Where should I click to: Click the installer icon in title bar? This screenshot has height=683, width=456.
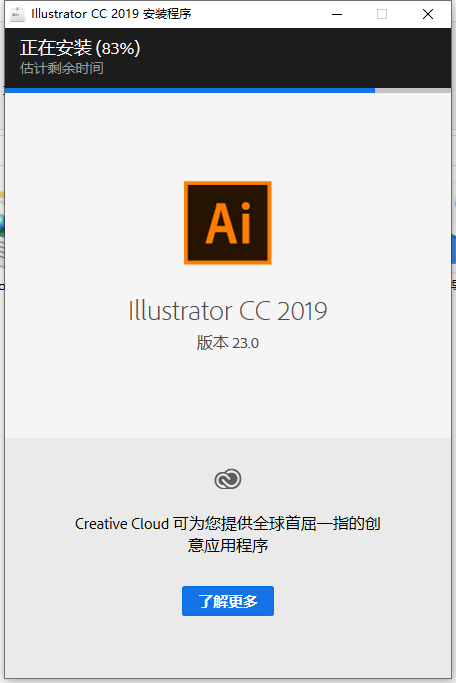pos(18,14)
